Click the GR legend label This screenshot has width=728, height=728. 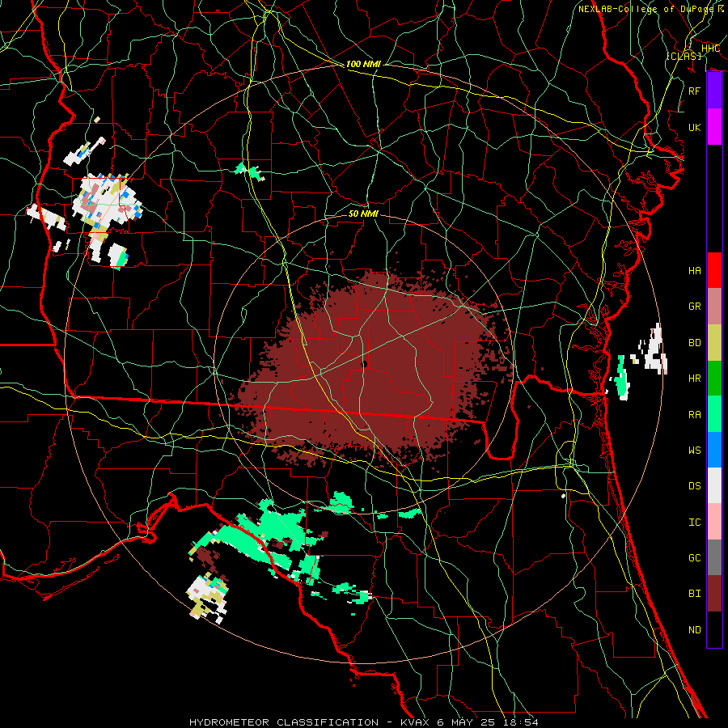tap(694, 306)
